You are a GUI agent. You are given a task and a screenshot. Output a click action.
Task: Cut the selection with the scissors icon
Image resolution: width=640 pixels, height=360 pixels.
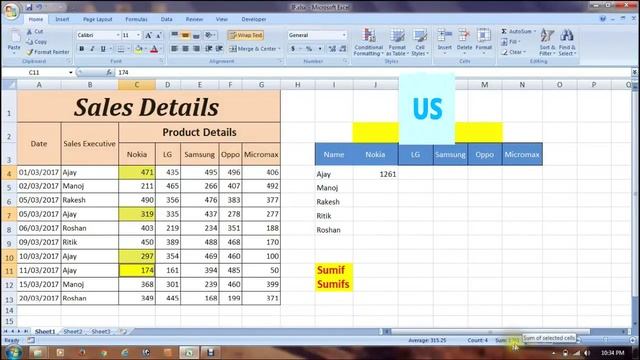pos(29,31)
